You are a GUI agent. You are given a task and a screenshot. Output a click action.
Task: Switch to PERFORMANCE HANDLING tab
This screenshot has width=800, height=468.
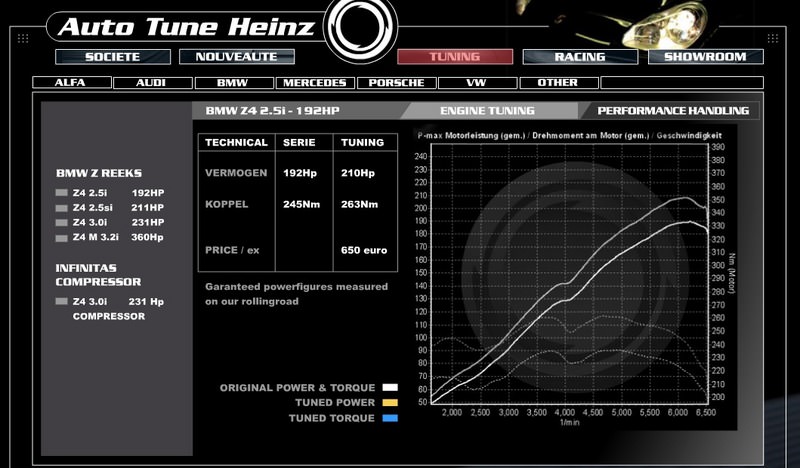[673, 111]
